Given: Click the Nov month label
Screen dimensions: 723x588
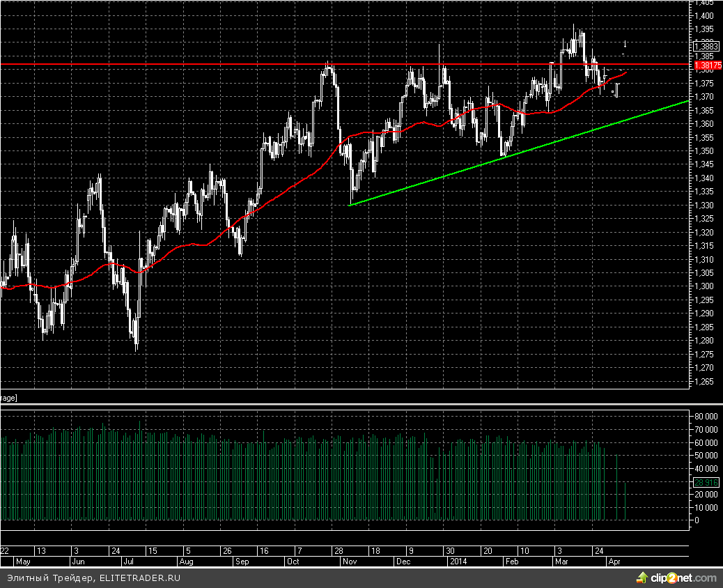Looking at the screenshot, I should 350,560.
